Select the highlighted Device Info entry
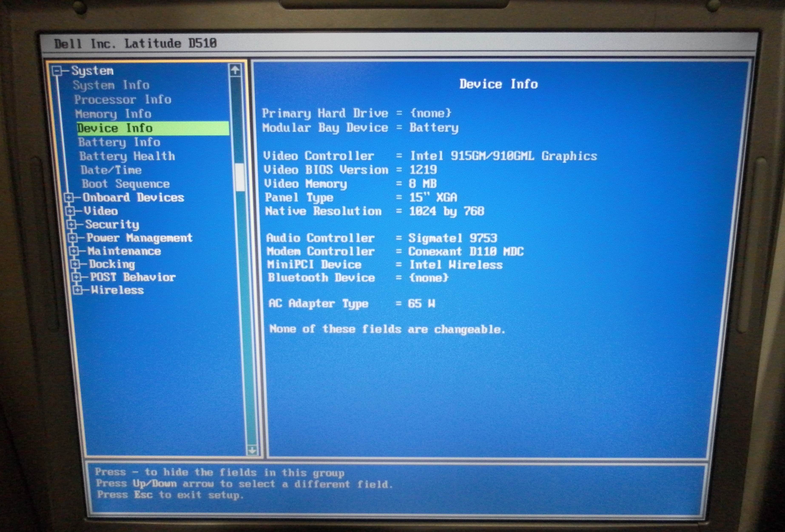This screenshot has width=785, height=532. click(x=153, y=128)
